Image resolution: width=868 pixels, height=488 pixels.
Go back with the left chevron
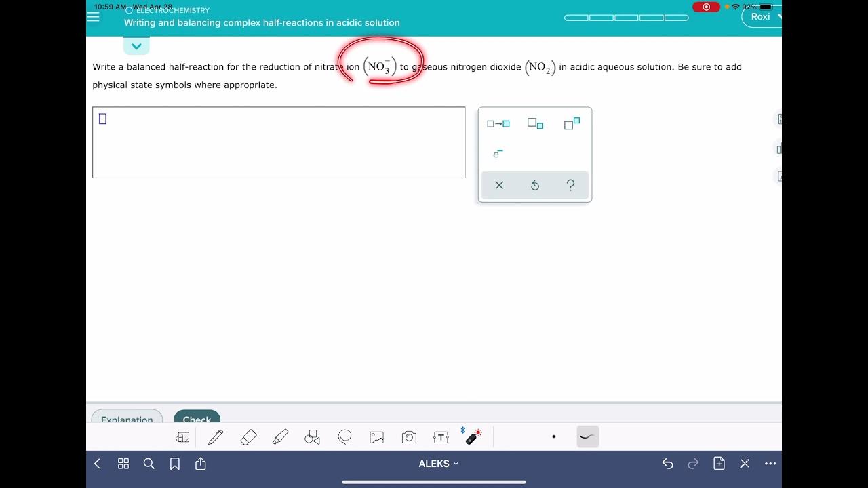[x=97, y=464]
